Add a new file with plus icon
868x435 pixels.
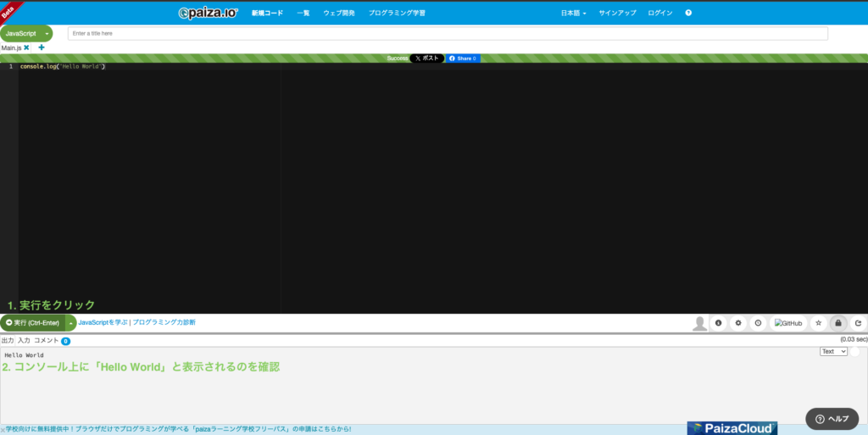pos(42,48)
